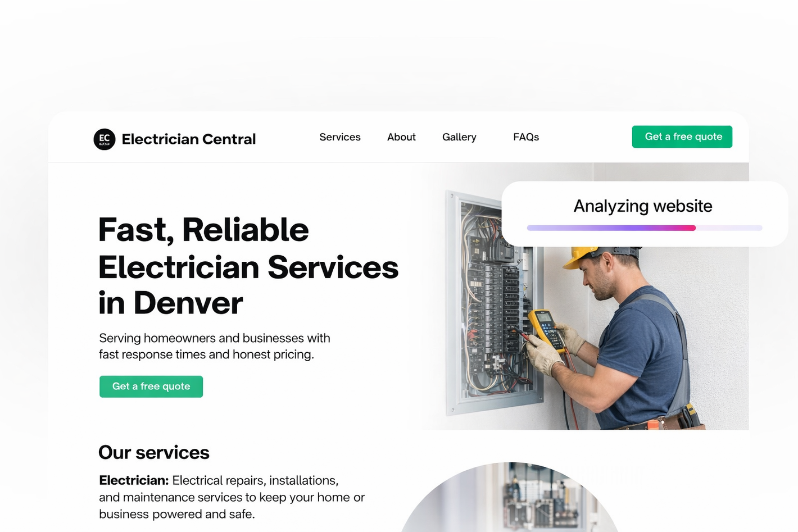
Task: Click the Our services heading
Action: click(x=154, y=452)
